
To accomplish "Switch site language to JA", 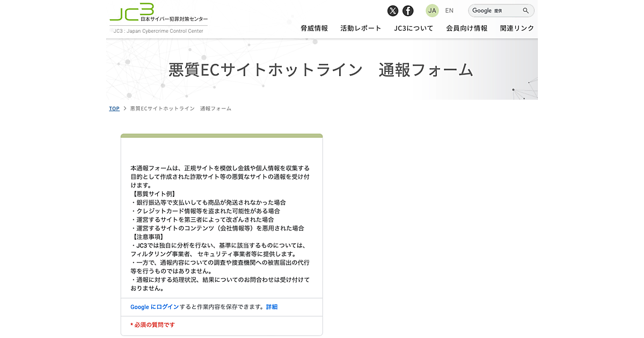I will [x=432, y=11].
